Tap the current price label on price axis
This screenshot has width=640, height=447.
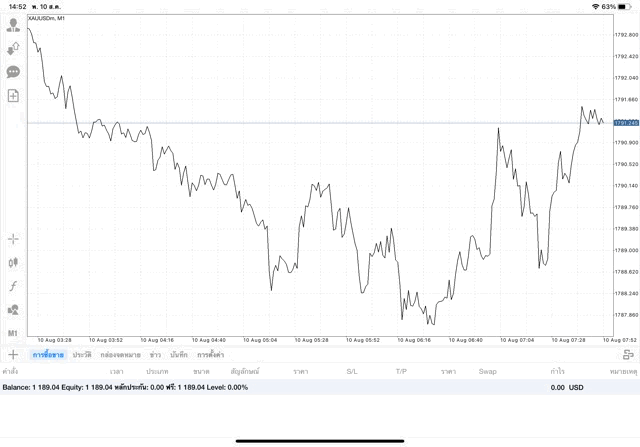(626, 123)
